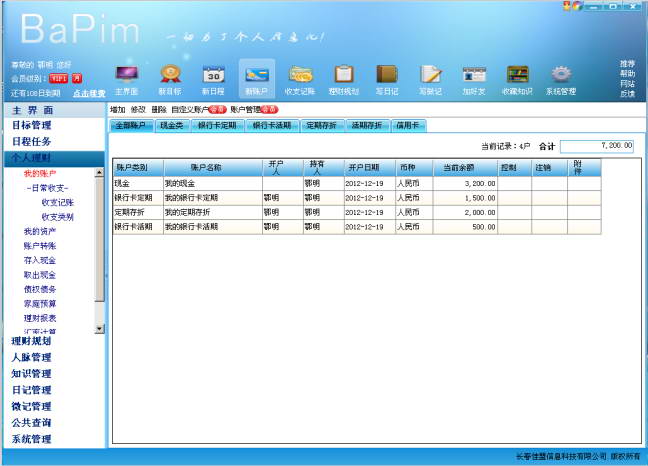
Task: Switch to the 全部账户 tab
Action: tap(131, 125)
